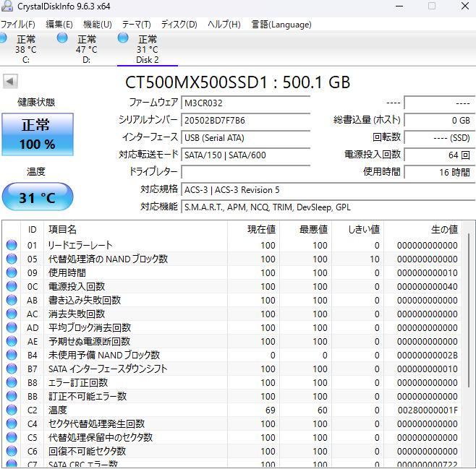Viewport: 476px width, 469px height.
Task: Minimize the CrystalDiskInfo window
Action: click(x=399, y=6)
